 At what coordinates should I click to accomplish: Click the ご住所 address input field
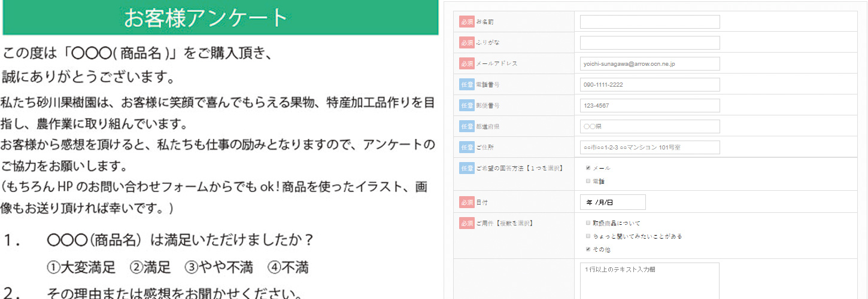[650, 147]
